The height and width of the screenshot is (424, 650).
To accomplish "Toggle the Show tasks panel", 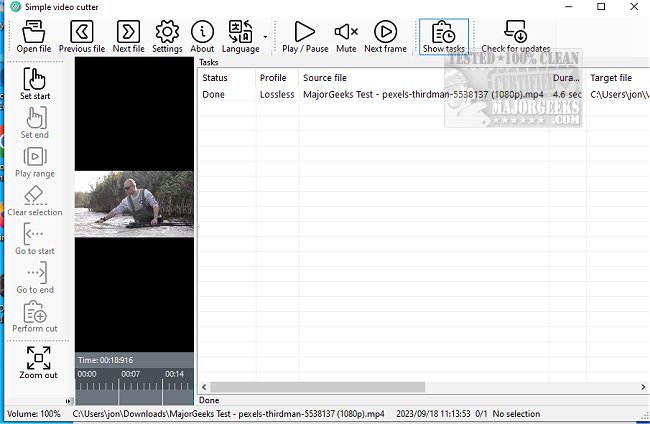I will tap(444, 36).
